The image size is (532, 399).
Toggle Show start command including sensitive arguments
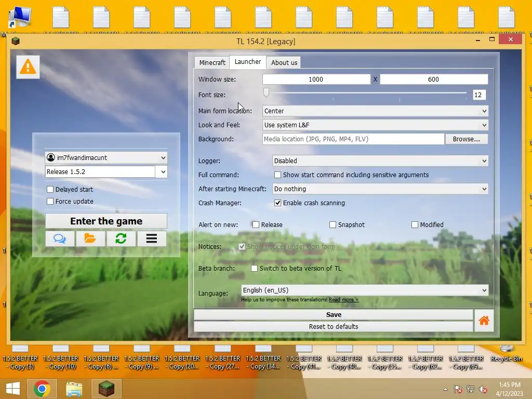(x=277, y=175)
